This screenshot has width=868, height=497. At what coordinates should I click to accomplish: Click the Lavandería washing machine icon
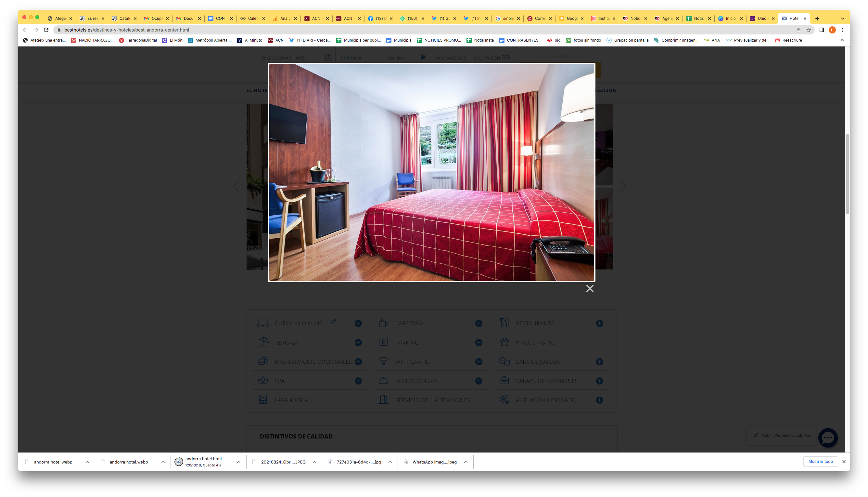[263, 399]
